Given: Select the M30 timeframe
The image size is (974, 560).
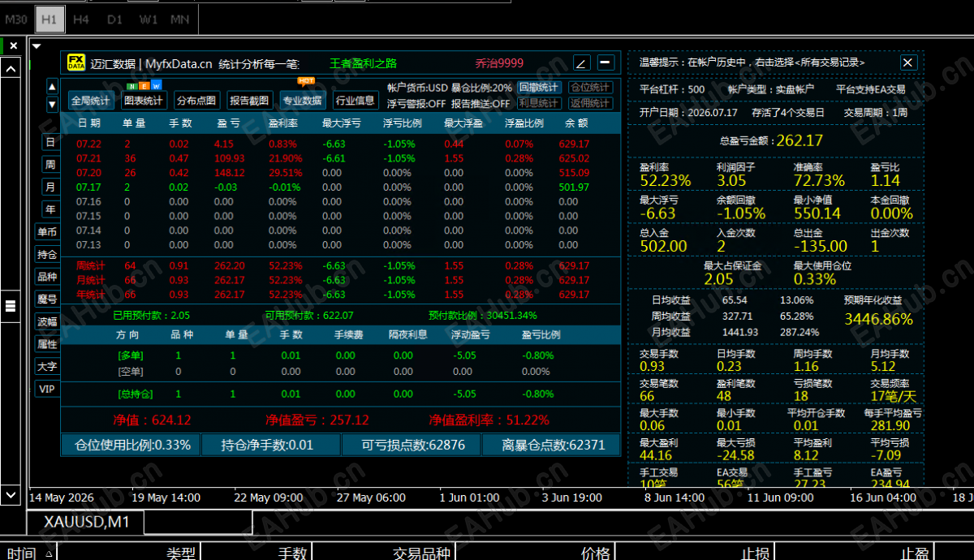Looking at the screenshot, I should [x=16, y=18].
